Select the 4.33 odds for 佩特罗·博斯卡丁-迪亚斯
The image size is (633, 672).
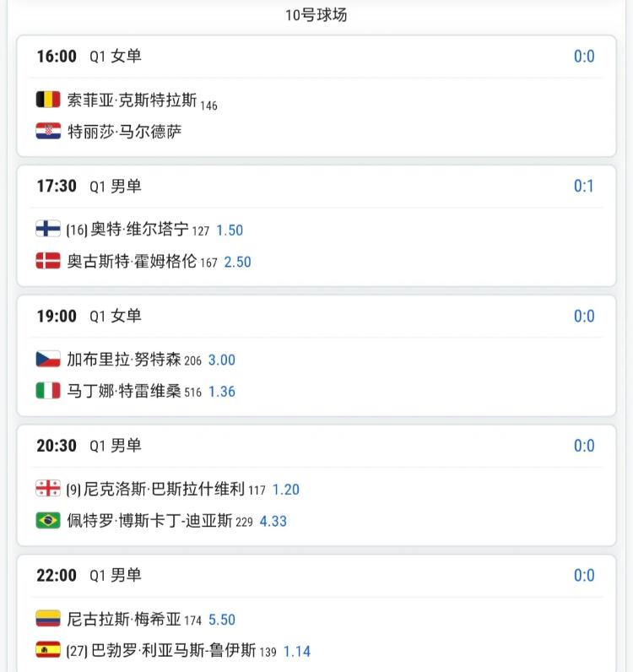pos(273,522)
